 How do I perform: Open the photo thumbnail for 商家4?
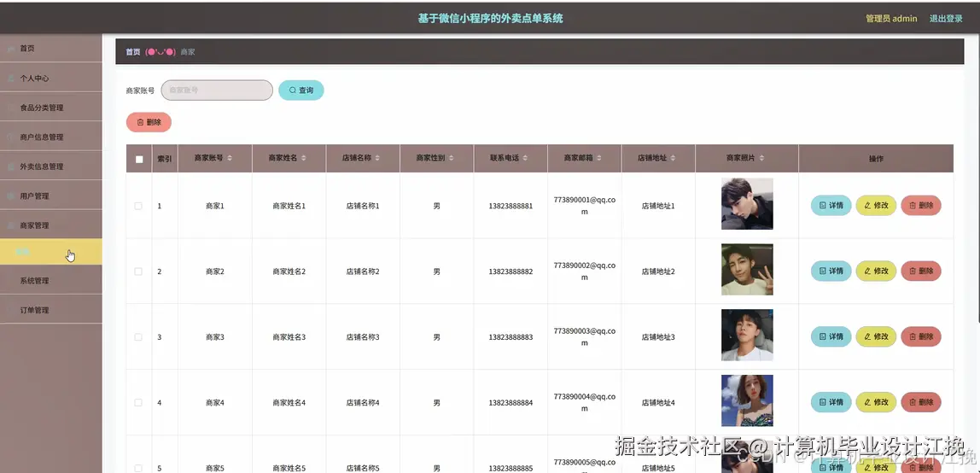(747, 400)
